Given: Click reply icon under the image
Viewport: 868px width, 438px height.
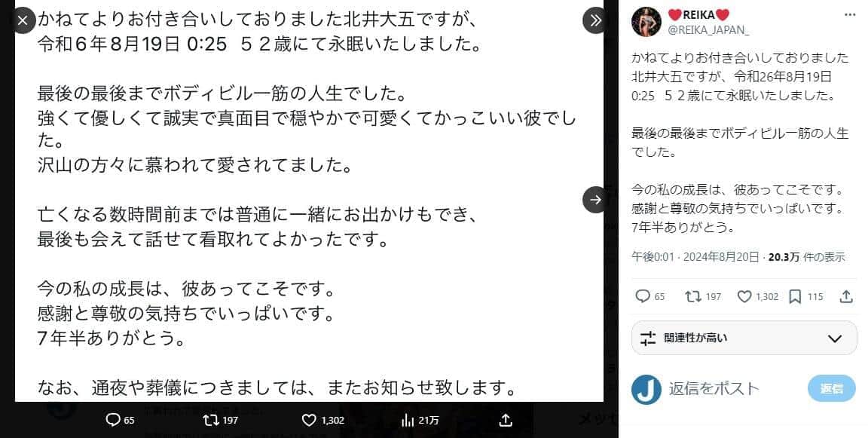Looking at the screenshot, I should [113, 420].
